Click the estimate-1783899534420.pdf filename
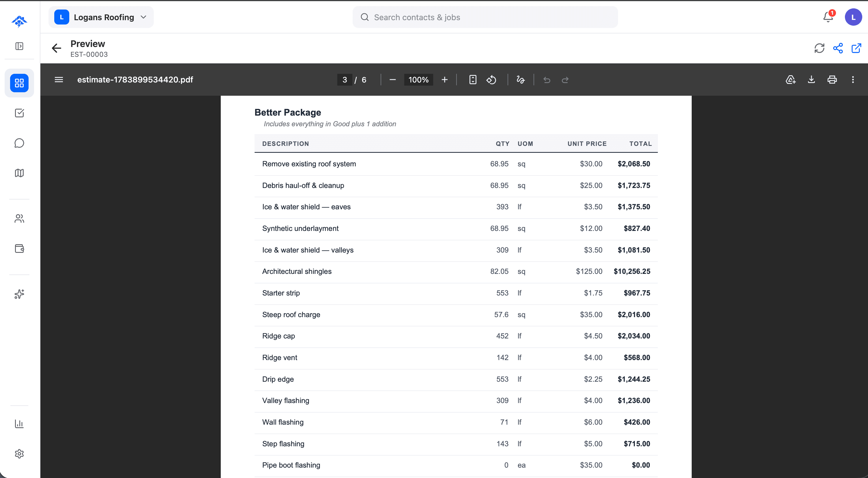 point(135,80)
